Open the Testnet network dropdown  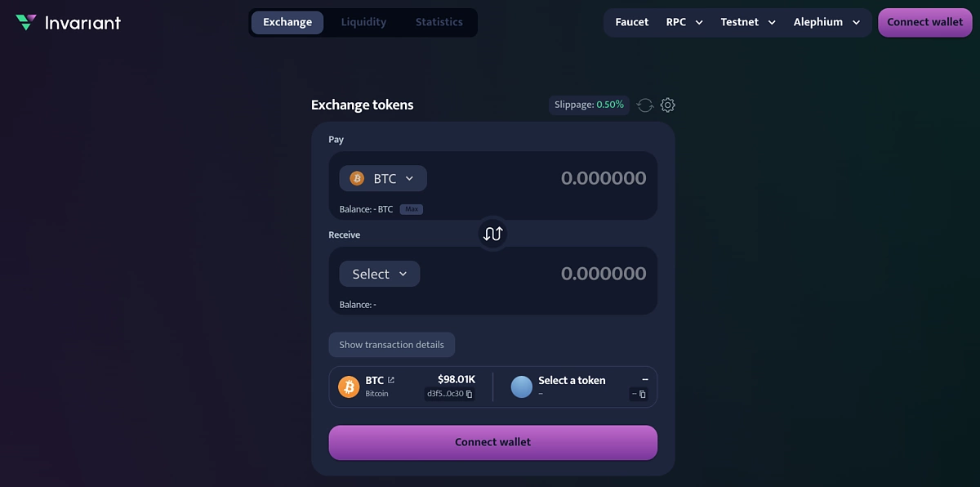click(746, 22)
